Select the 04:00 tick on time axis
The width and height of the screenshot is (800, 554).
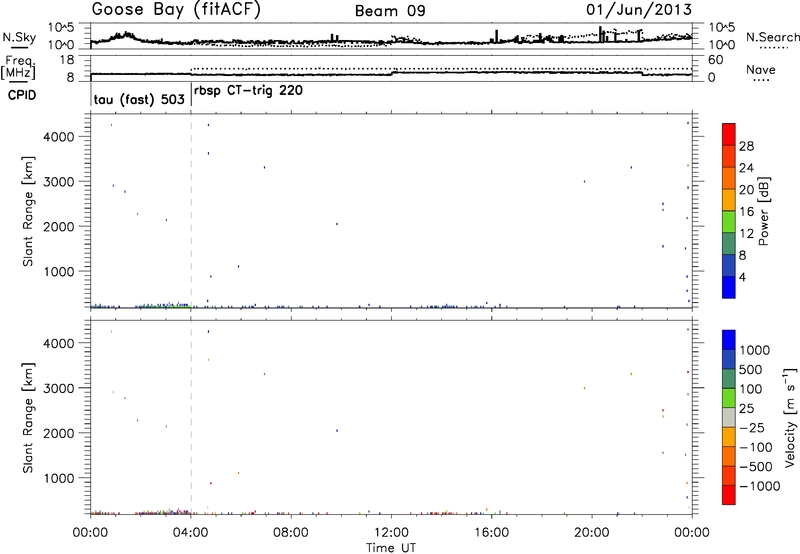(x=191, y=531)
